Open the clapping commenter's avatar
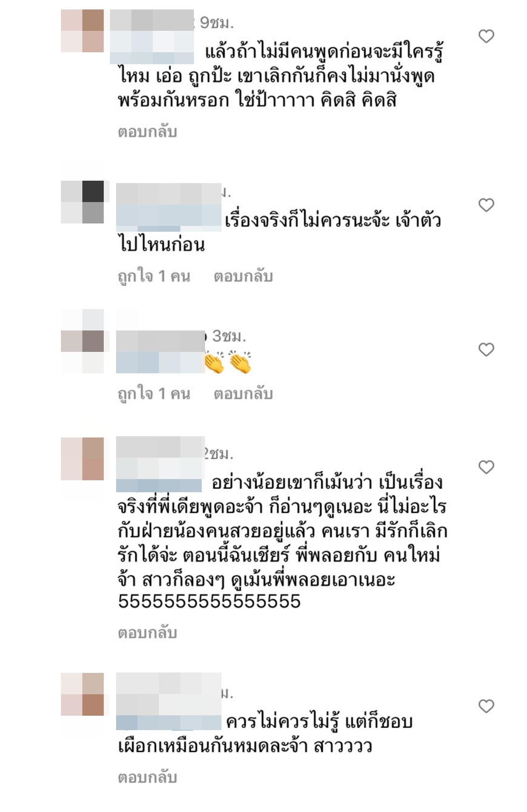The image size is (527, 812). tap(82, 341)
